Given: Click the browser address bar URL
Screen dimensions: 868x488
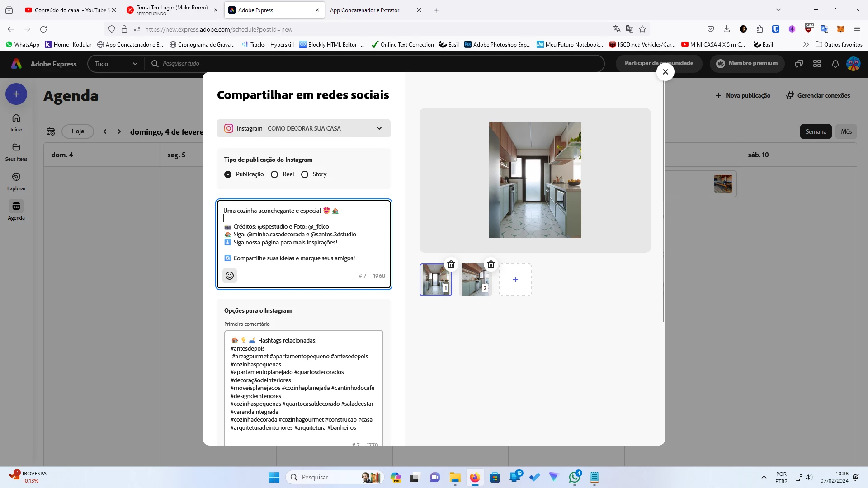Looking at the screenshot, I should point(219,29).
